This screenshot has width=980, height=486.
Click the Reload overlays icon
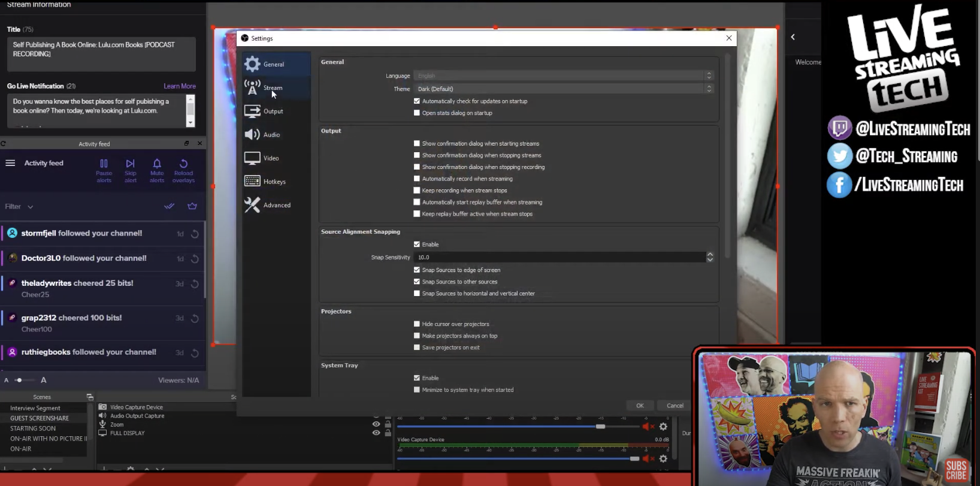(x=183, y=164)
